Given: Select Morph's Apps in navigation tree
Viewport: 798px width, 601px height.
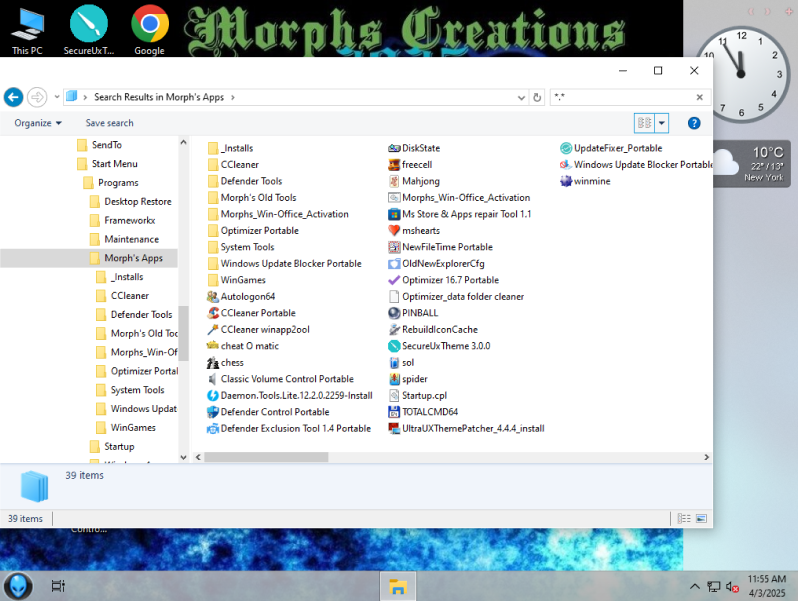Looking at the screenshot, I should point(133,258).
